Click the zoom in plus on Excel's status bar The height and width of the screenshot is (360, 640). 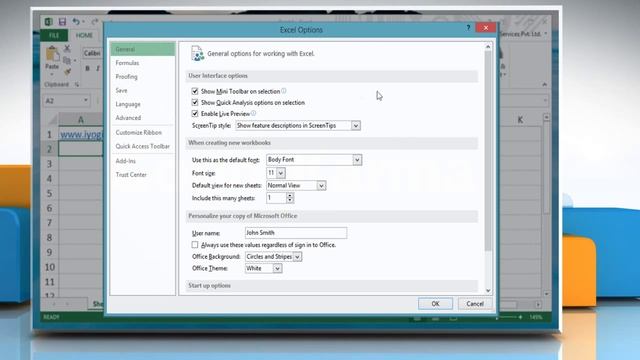[x=520, y=317]
